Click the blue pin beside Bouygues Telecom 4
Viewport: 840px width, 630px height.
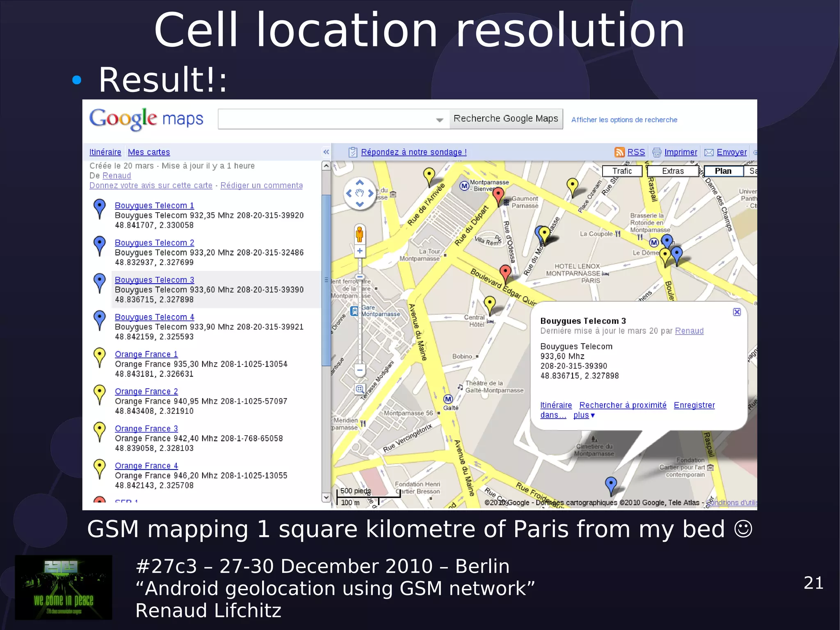pos(99,320)
